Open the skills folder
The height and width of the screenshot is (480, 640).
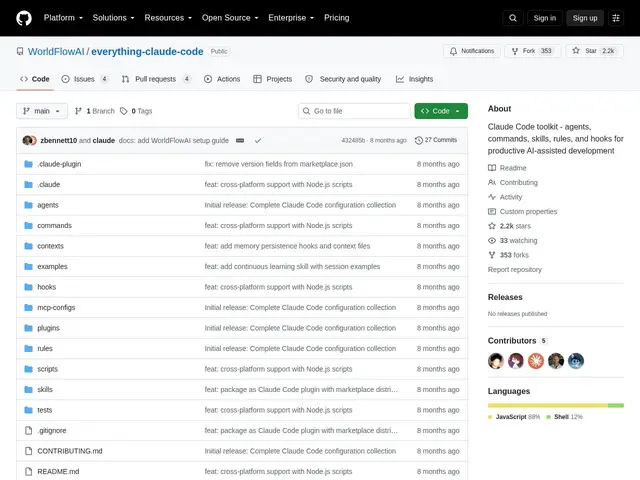click(45, 389)
